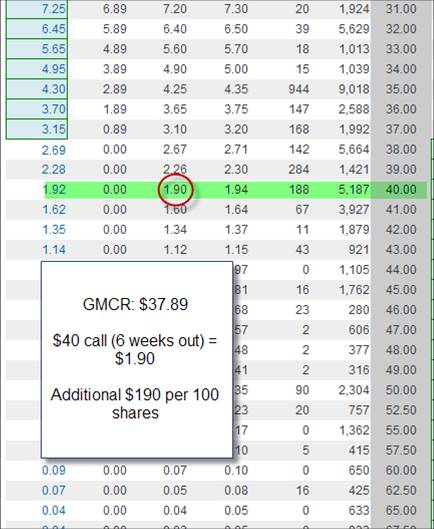Click the 3.15 last price link
This screenshot has width=434, height=529.
pos(53,129)
